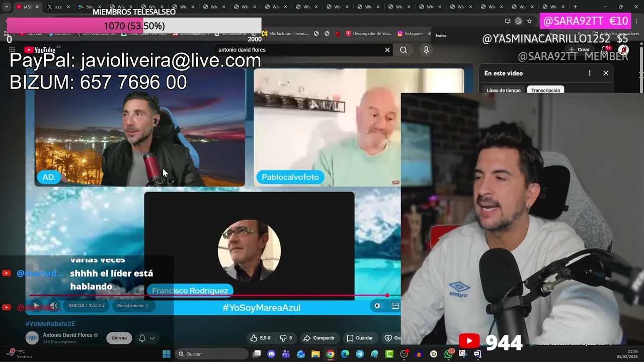Open the Antonio David Flores channel name
Image resolution: width=644 pixels, height=362 pixels.
67,335
